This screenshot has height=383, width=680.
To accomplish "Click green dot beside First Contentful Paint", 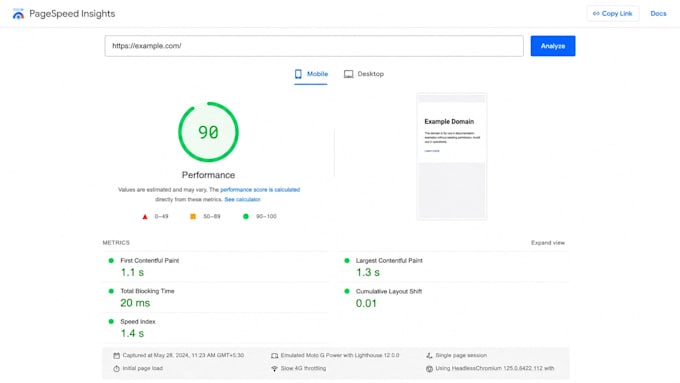I will [x=111, y=261].
